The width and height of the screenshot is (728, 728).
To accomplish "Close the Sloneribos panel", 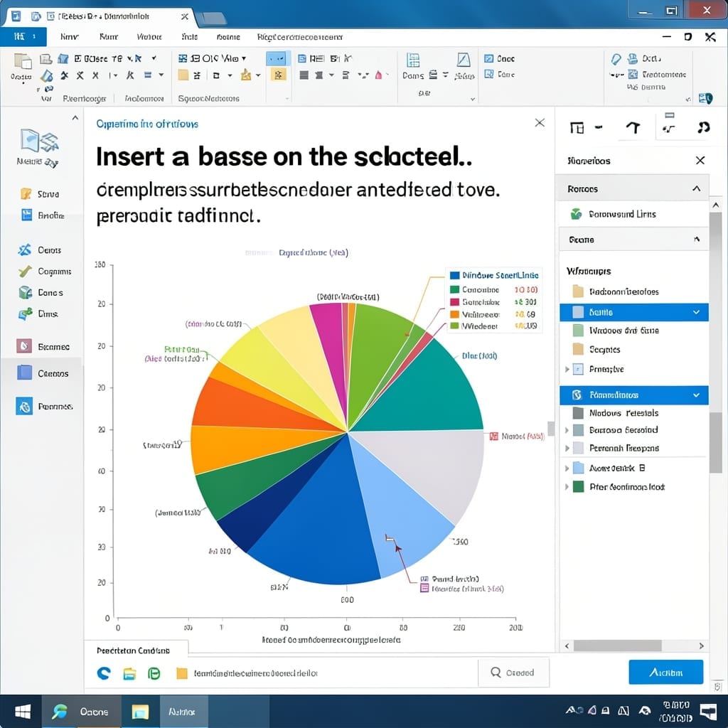I will tap(700, 161).
